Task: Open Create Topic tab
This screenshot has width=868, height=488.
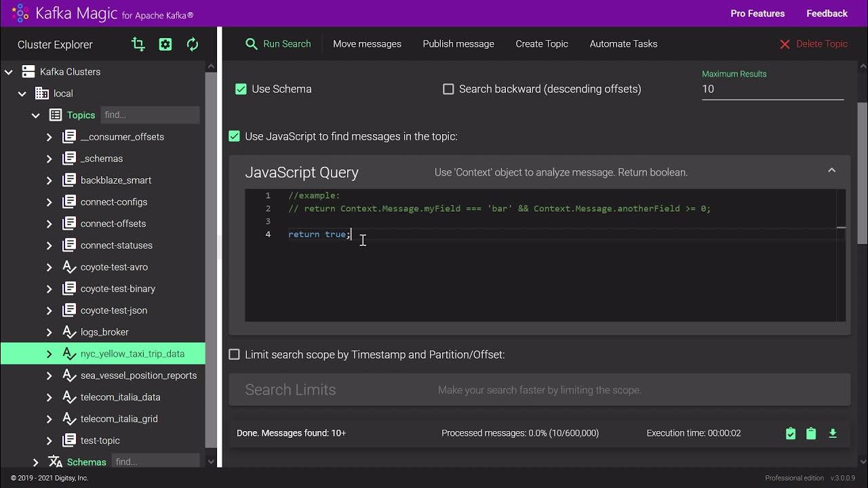Action: [x=542, y=44]
